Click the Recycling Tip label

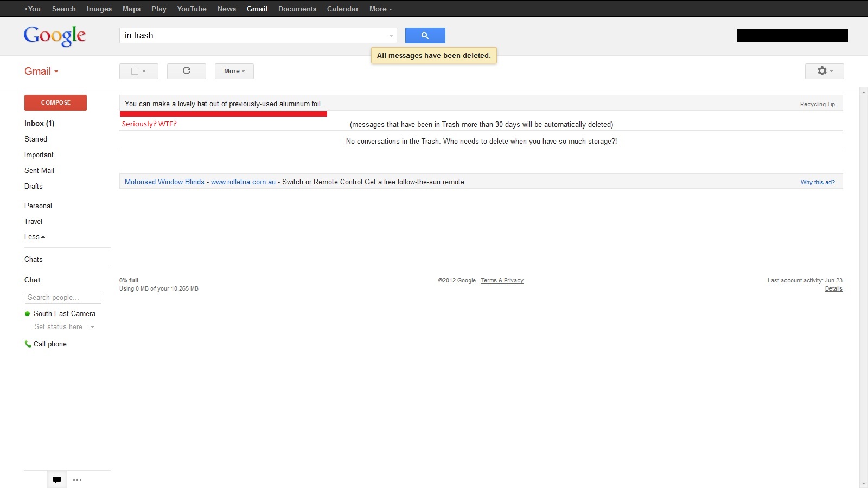[818, 104]
